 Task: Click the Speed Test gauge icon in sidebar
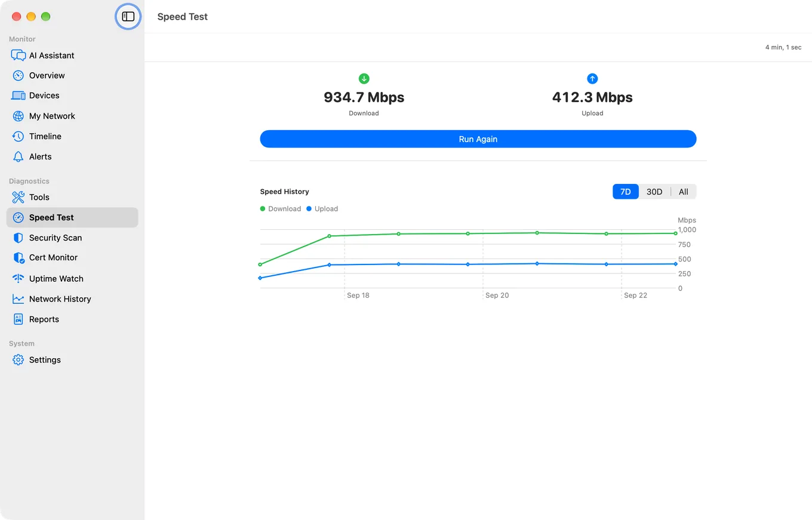pyautogui.click(x=18, y=217)
